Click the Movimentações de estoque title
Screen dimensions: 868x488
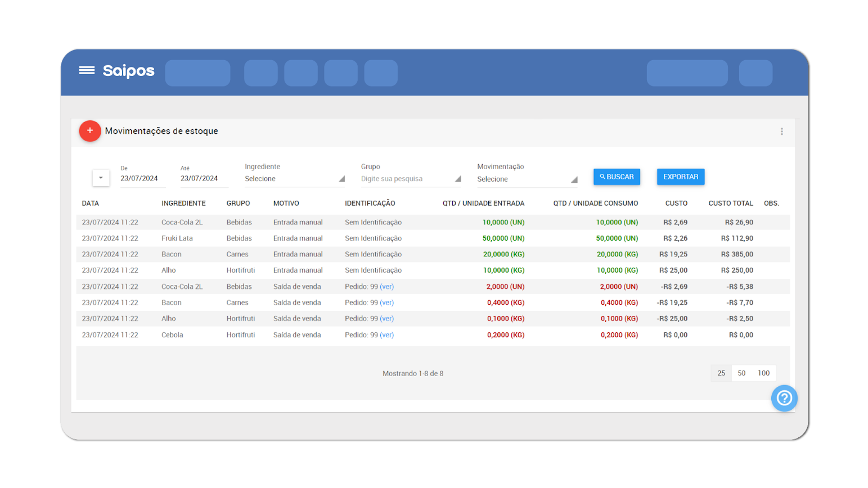[x=161, y=131]
